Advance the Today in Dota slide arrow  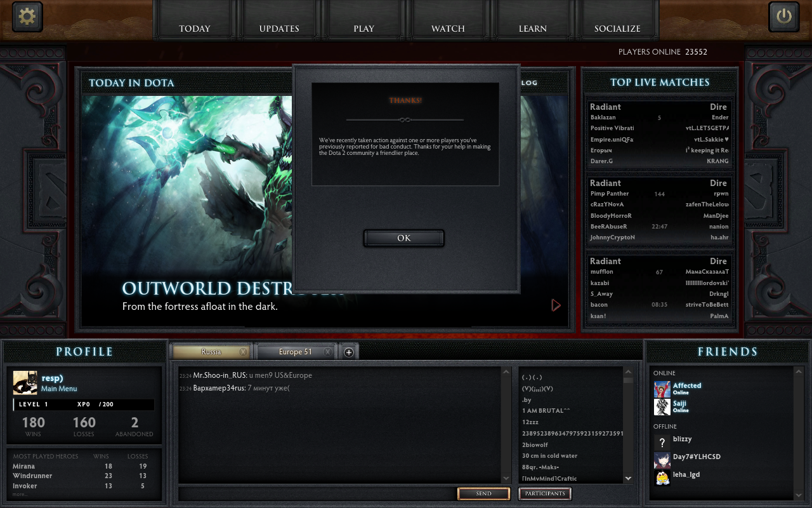pyautogui.click(x=556, y=305)
